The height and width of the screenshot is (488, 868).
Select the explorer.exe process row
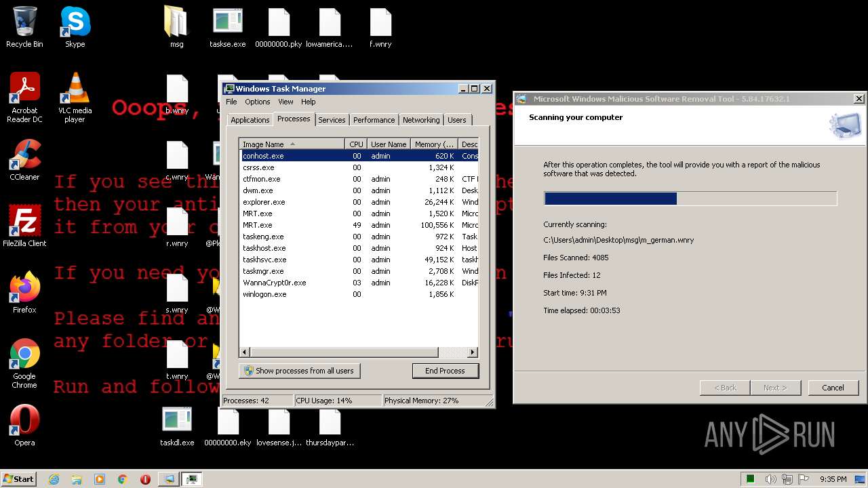pos(359,202)
